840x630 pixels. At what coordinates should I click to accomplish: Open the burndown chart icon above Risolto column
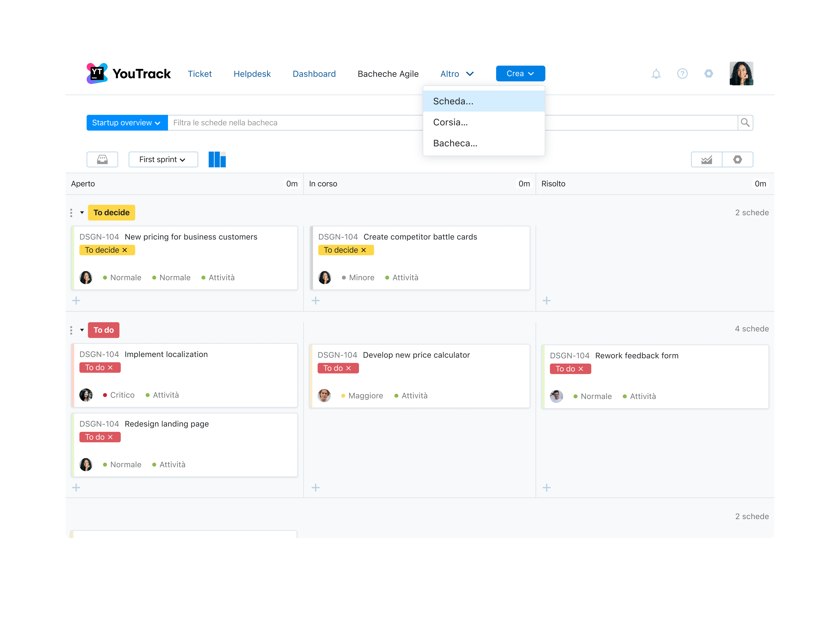(707, 159)
